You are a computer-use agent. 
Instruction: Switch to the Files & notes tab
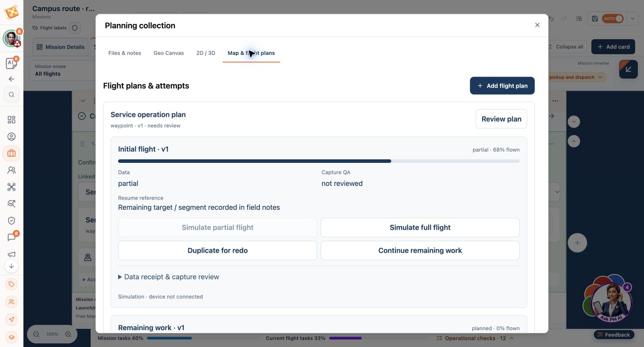(x=125, y=53)
